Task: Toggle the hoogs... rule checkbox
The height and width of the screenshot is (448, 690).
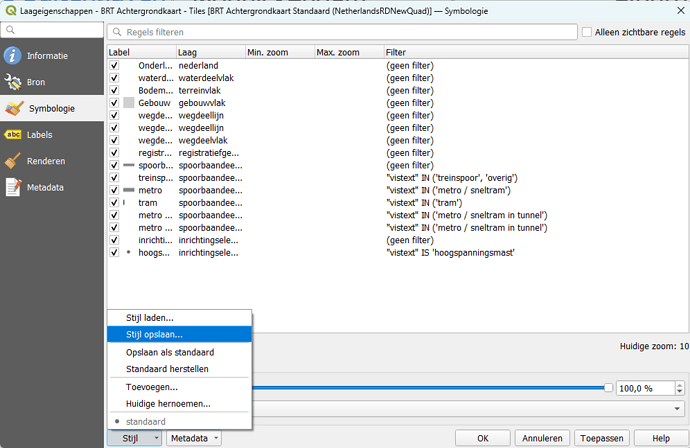Action: click(x=114, y=253)
